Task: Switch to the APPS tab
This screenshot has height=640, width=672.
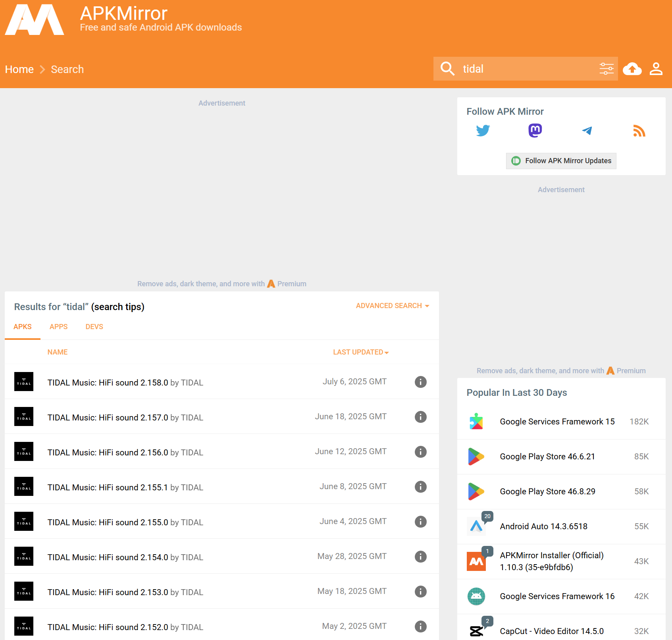Action: pyautogui.click(x=59, y=327)
